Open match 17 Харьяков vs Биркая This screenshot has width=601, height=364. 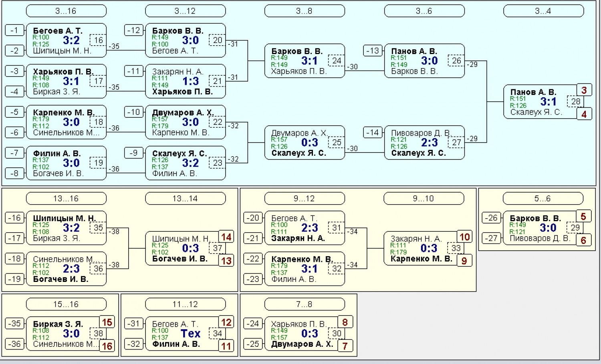(x=66, y=81)
